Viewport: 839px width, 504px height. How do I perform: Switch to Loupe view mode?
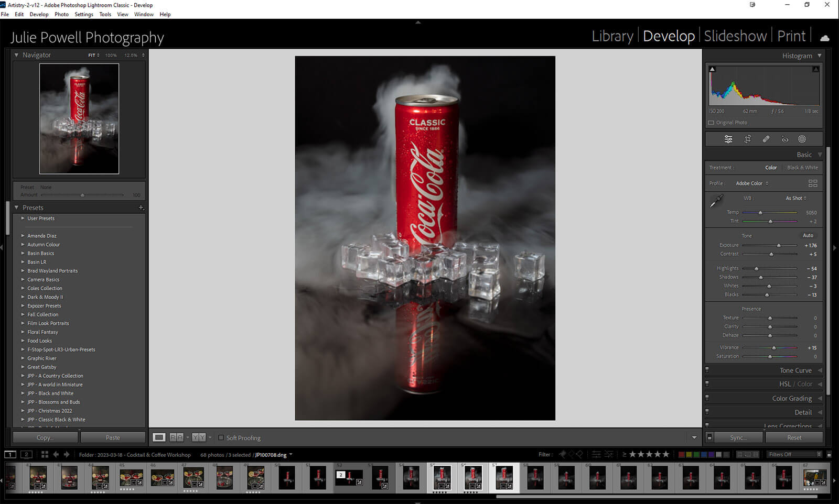[159, 437]
